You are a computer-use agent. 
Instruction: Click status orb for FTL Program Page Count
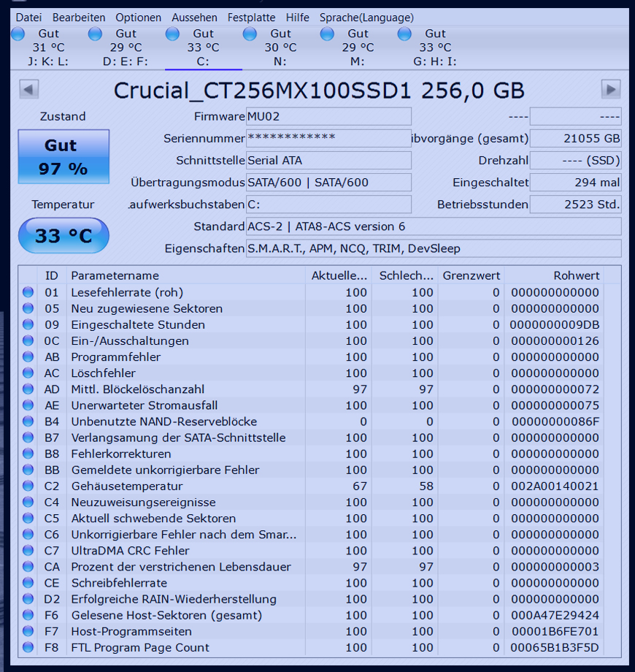point(28,648)
